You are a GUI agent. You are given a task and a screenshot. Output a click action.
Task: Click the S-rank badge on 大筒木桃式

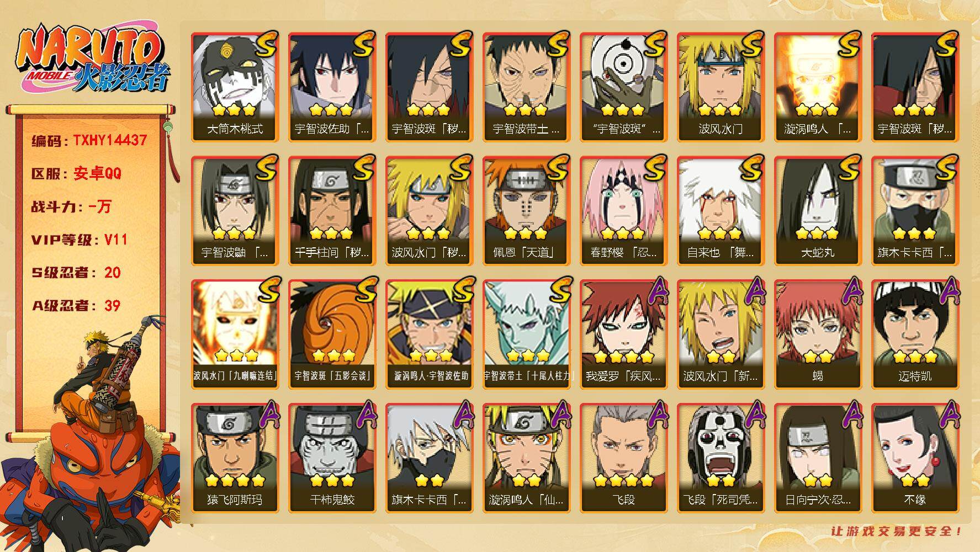[266, 45]
